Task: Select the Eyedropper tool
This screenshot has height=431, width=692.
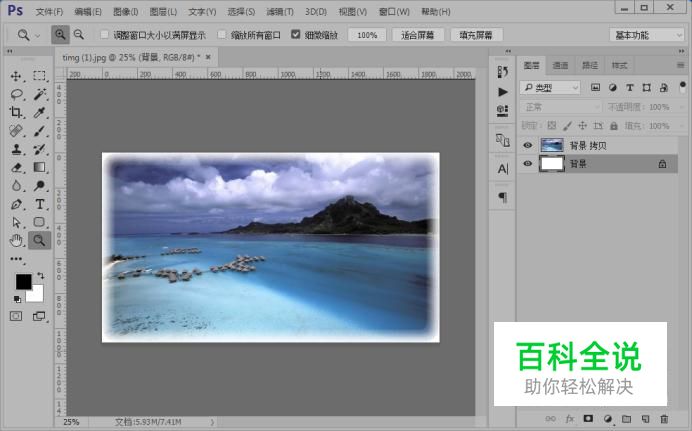Action: pos(39,112)
